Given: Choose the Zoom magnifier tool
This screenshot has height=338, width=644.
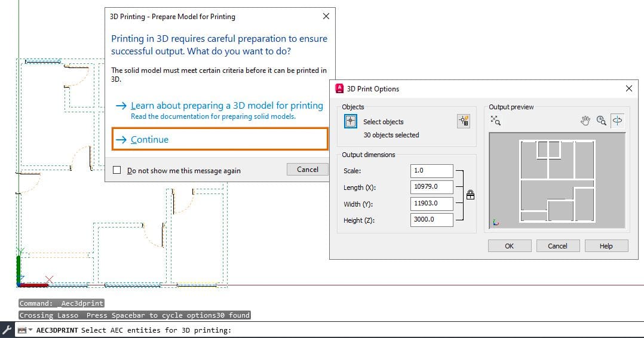Looking at the screenshot, I should click(601, 121).
